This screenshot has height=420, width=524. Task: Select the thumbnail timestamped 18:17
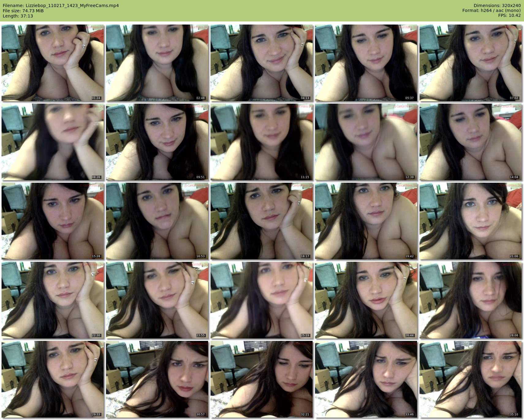tap(262, 221)
